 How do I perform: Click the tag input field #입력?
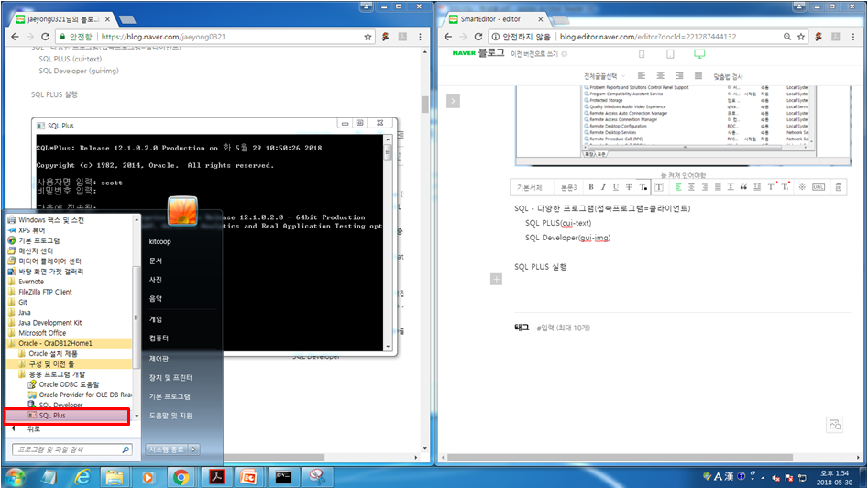tap(564, 328)
